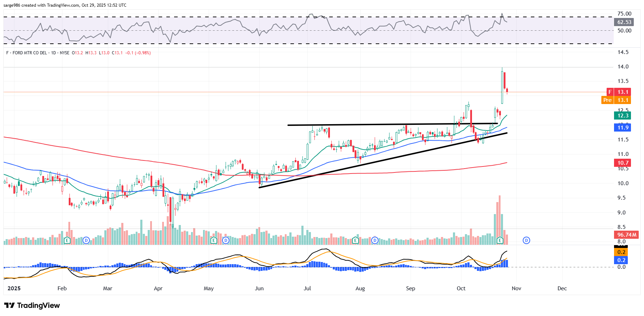Image resolution: width=644 pixels, height=316 pixels.
Task: Click the orange Pre 13.1 pre-market label
Action: 616,100
